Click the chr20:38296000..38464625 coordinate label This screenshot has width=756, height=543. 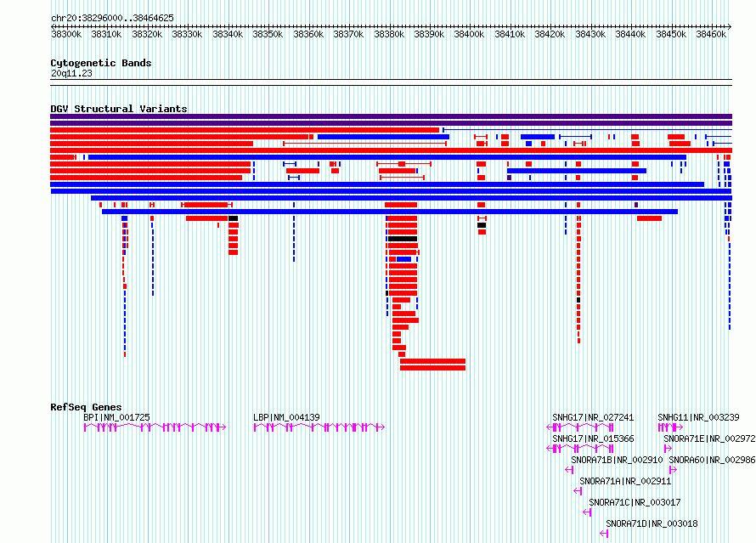(112, 18)
